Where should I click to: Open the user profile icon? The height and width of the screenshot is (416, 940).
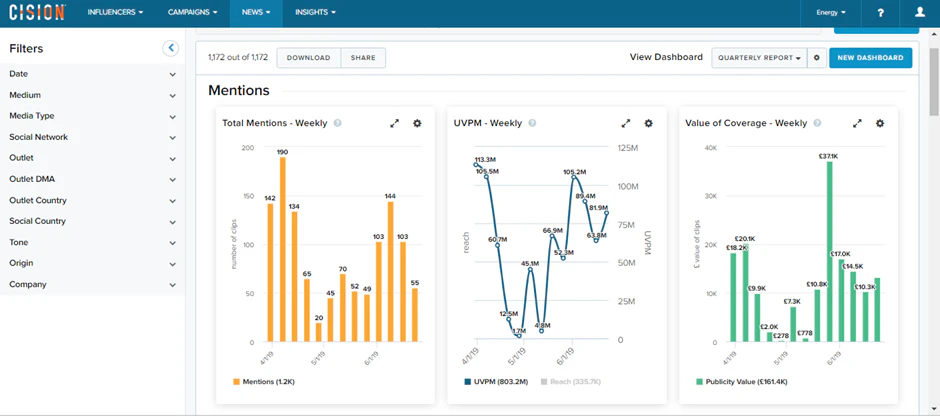click(920, 13)
